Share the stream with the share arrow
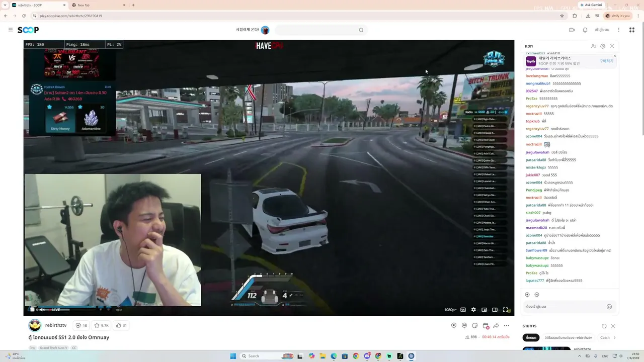This screenshot has width=644, height=362. (x=496, y=325)
